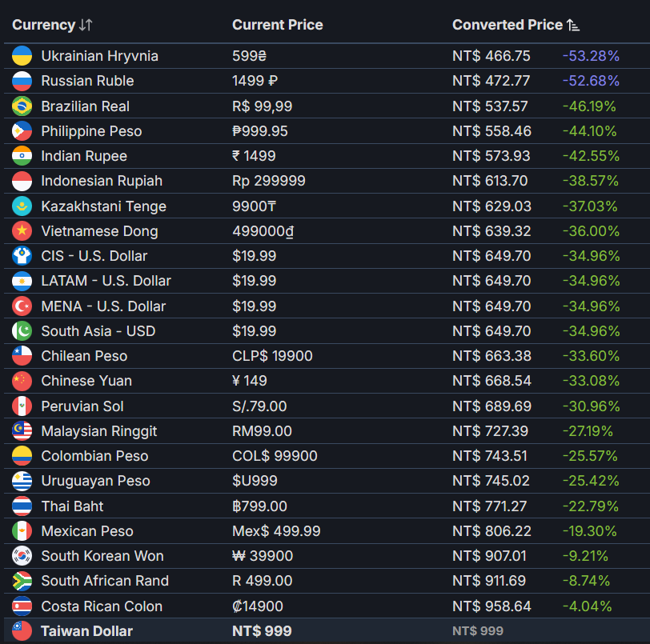Click the Ukrainian flag icon
The image size is (650, 644).
coord(22,56)
